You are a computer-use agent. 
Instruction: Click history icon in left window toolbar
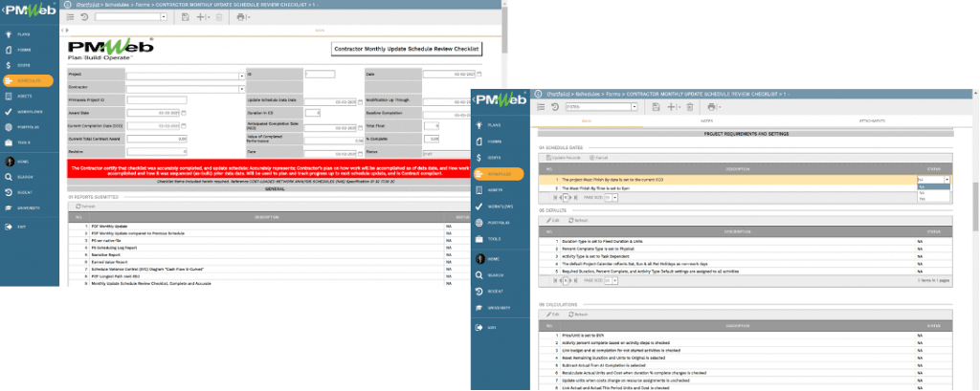(84, 17)
